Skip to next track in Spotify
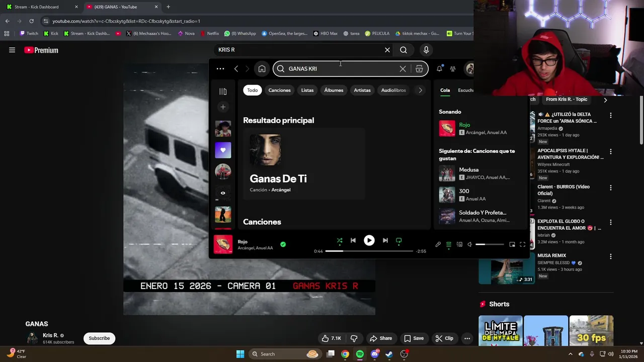The image size is (644, 362). (385, 240)
